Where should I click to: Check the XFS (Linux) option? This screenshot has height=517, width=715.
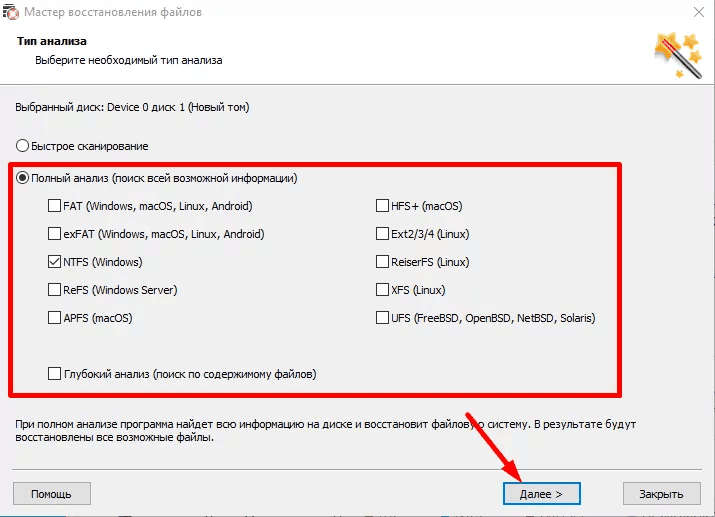point(382,291)
